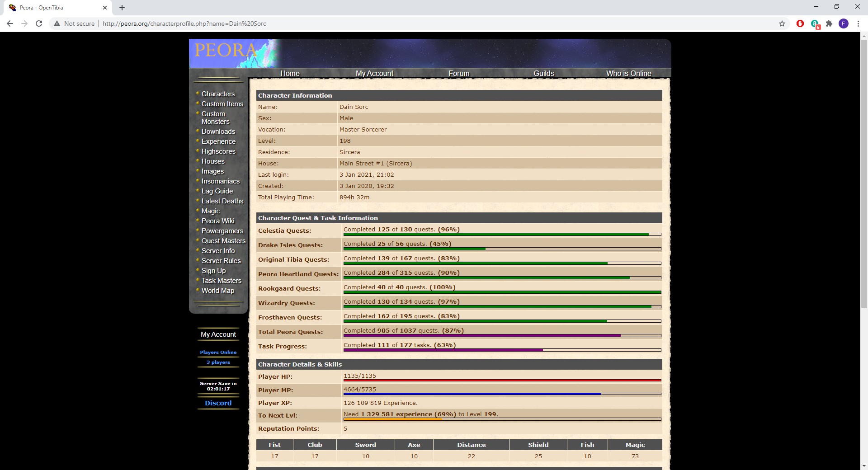Open Who is Online menu item
868x470 pixels.
tap(628, 73)
